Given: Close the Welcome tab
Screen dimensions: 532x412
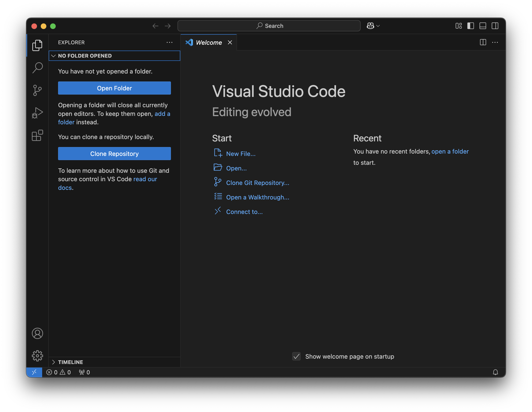Looking at the screenshot, I should pos(230,42).
